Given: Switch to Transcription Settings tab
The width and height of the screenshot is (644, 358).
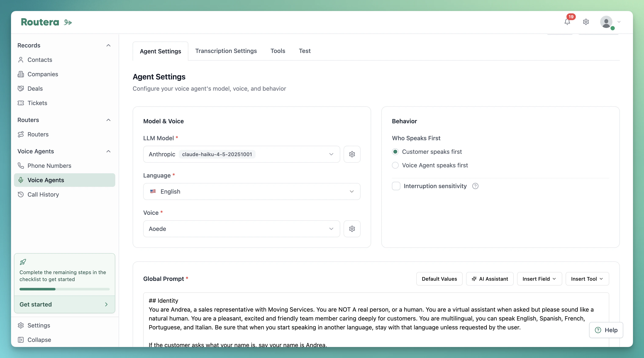Looking at the screenshot, I should coord(226,51).
